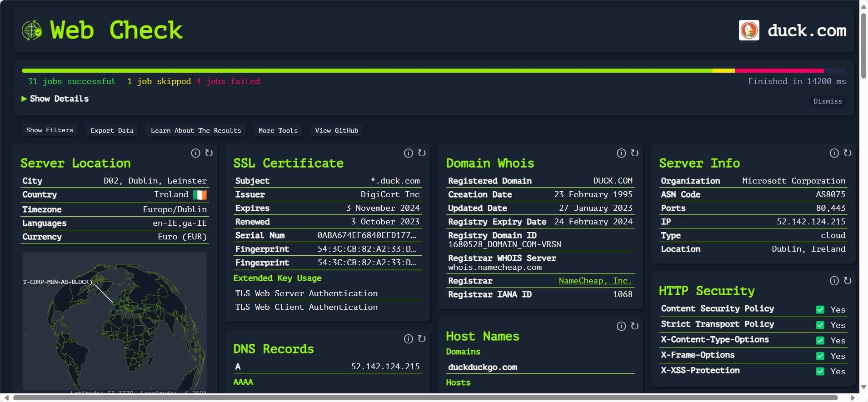This screenshot has width=868, height=402.
Task: Click the X-Frame-Options checkmark
Action: coord(820,356)
